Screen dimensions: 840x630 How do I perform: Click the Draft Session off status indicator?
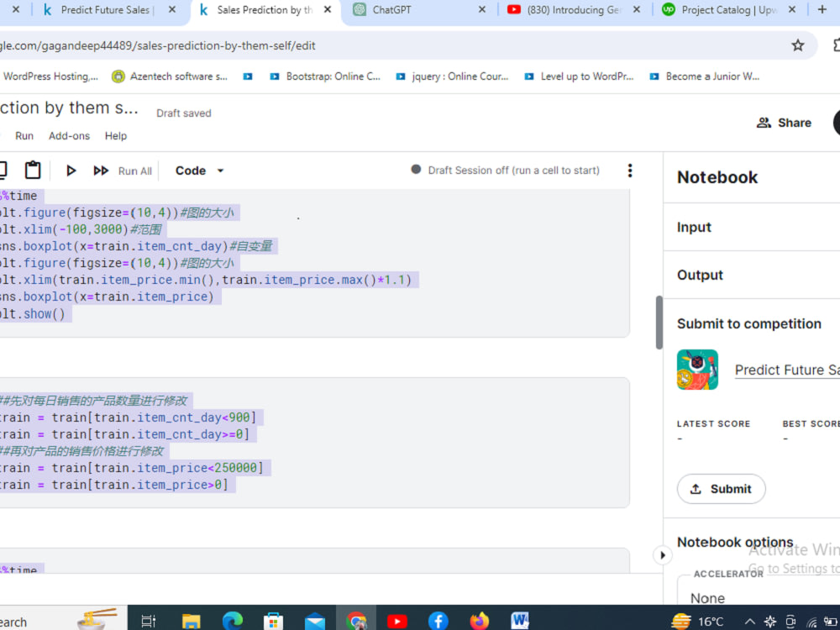[x=505, y=170]
